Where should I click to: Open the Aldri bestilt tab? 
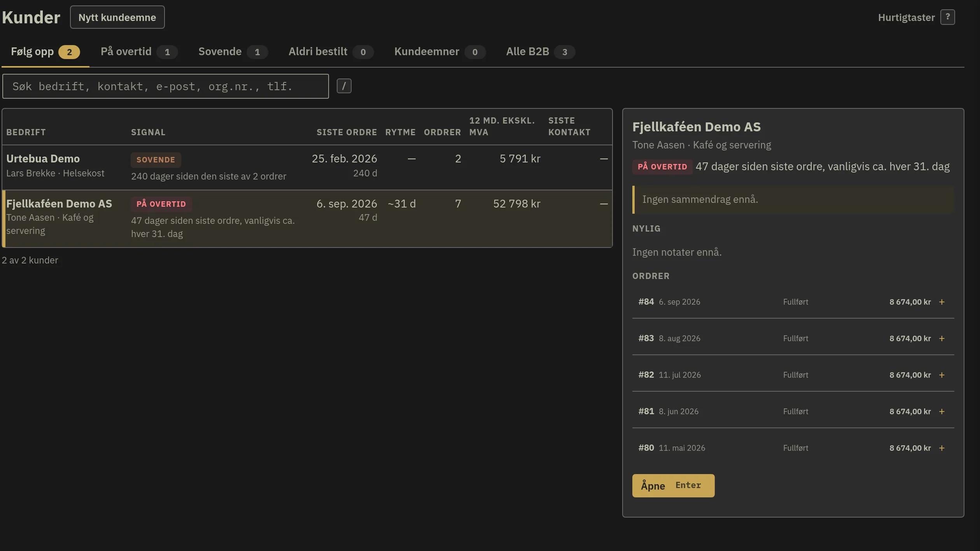pyautogui.click(x=331, y=52)
